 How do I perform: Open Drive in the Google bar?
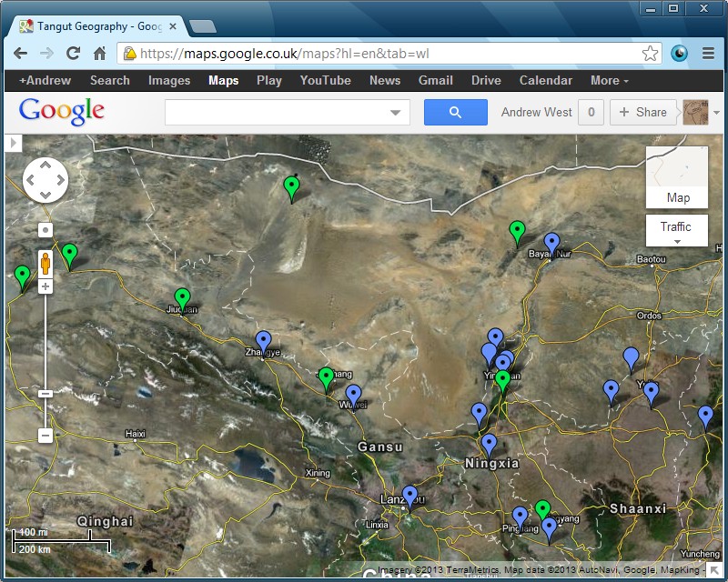click(x=486, y=80)
